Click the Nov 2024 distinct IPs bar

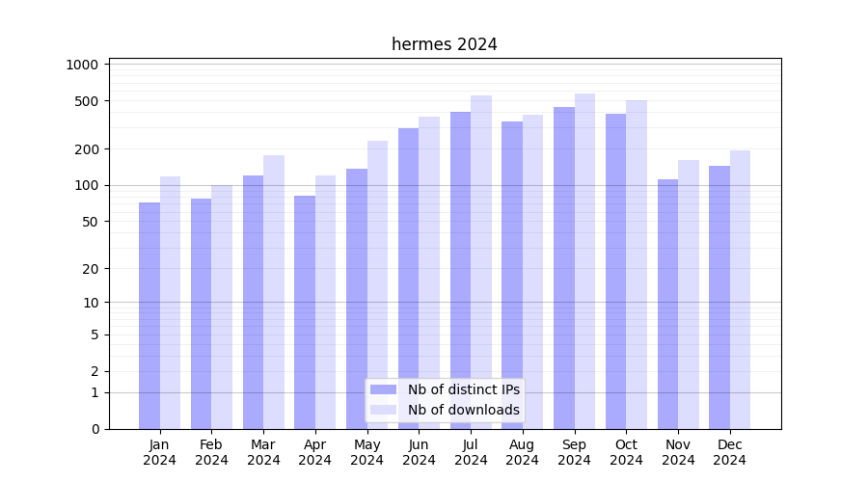[x=667, y=304]
